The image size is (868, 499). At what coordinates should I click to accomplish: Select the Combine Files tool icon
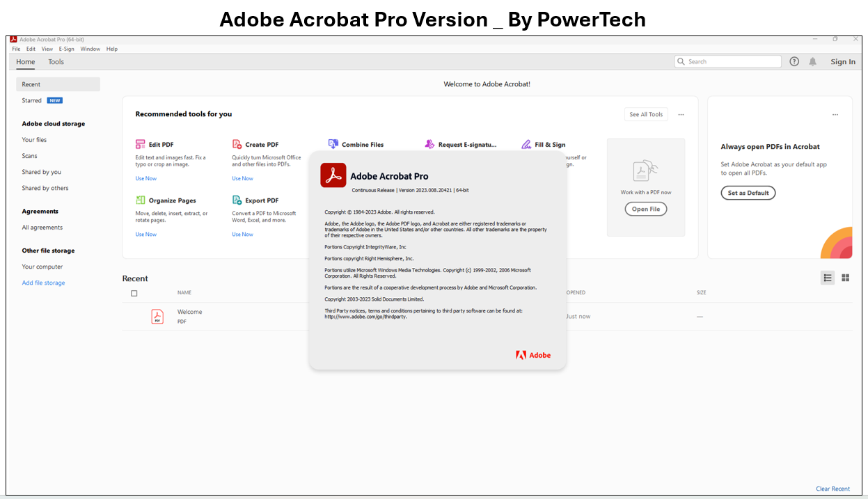pos(333,144)
